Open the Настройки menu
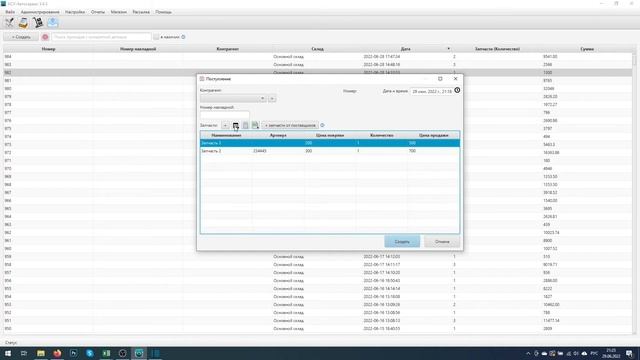 [x=75, y=12]
